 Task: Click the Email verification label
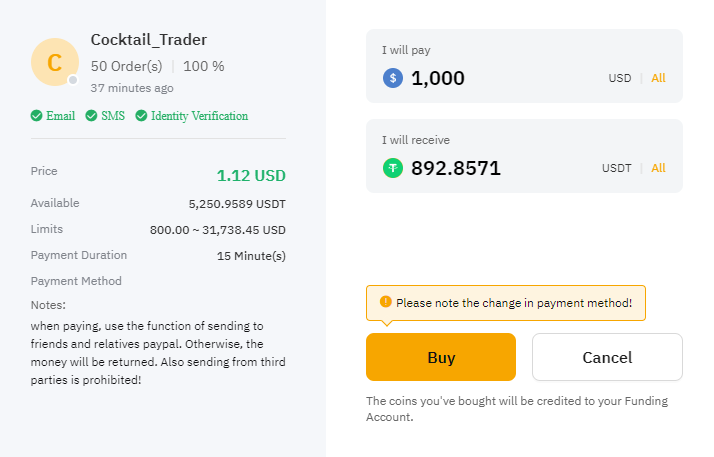click(x=61, y=116)
